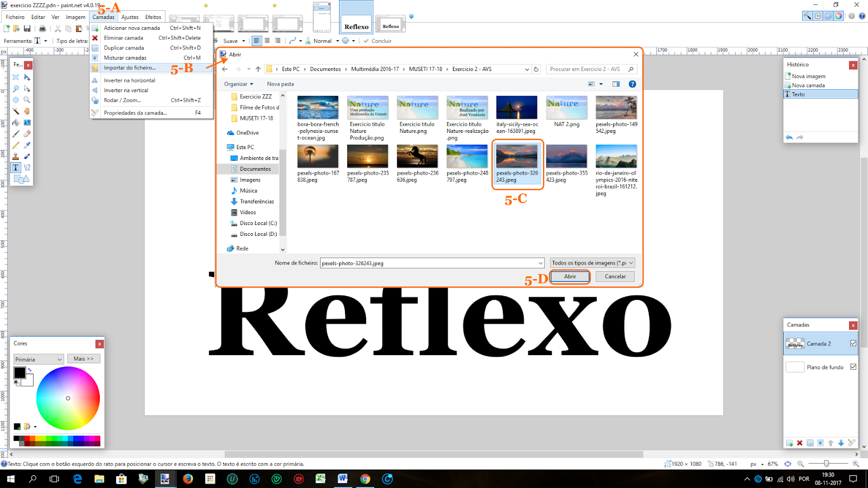Select the Text tool
868x488 pixels.
coord(16,168)
